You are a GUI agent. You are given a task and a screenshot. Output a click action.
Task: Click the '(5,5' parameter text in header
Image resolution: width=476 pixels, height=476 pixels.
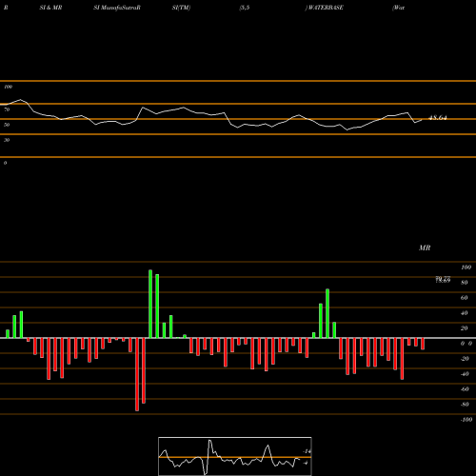click(245, 8)
